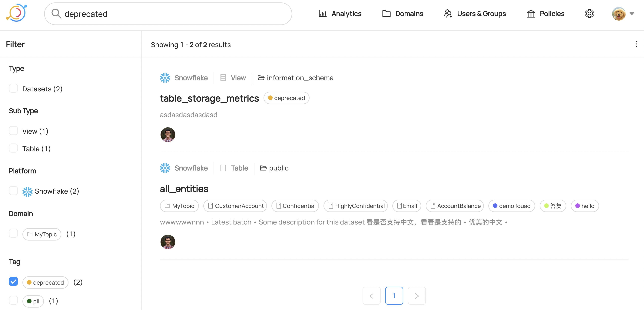This screenshot has height=310, width=644.
Task: Click the demo fouad tag chip
Action: point(512,206)
